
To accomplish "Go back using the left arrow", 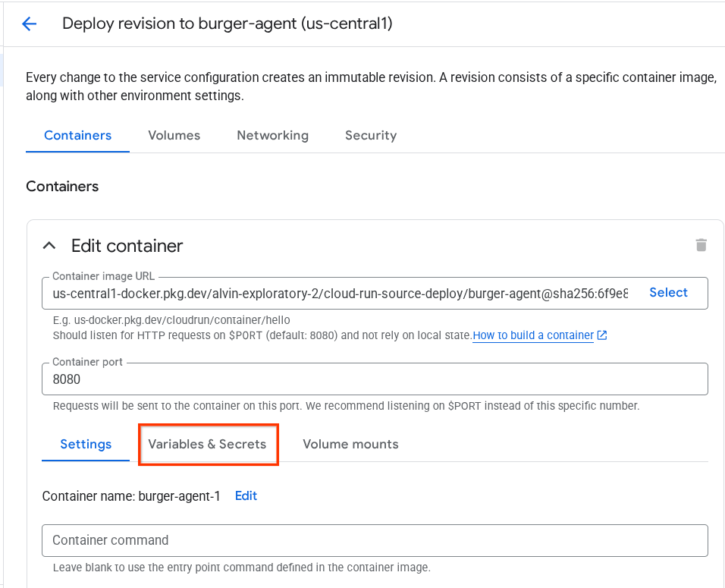I will click(x=30, y=24).
